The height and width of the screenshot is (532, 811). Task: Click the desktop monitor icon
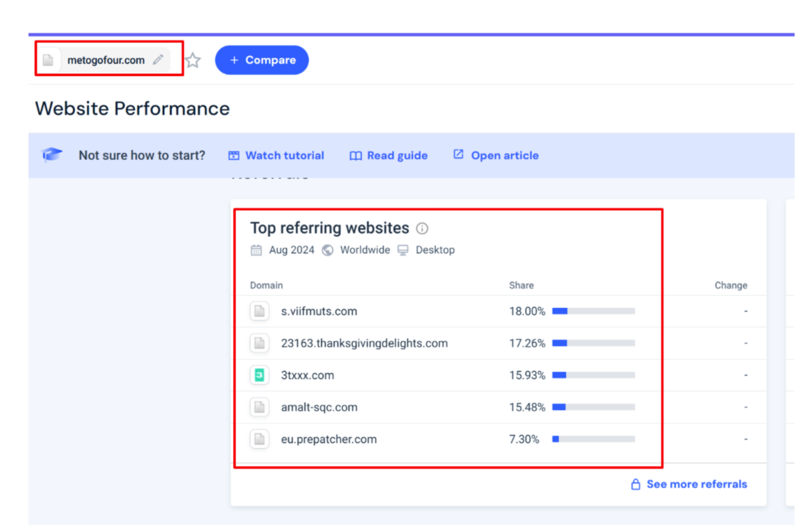coord(403,250)
